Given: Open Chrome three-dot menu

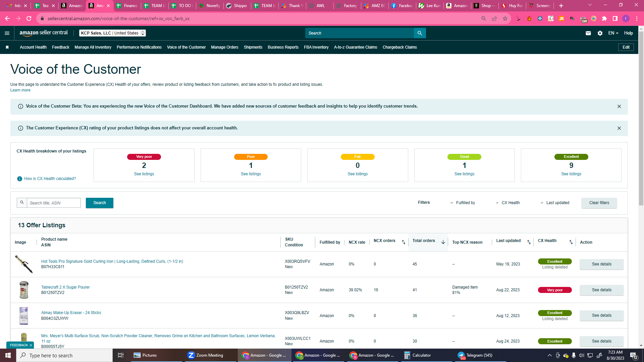Looking at the screenshot, I should coord(637,18).
